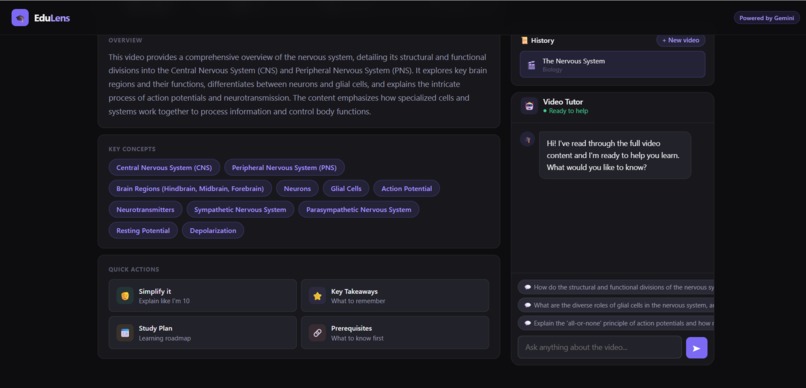
Task: Focus the Ask anything about the video field
Action: [x=599, y=347]
